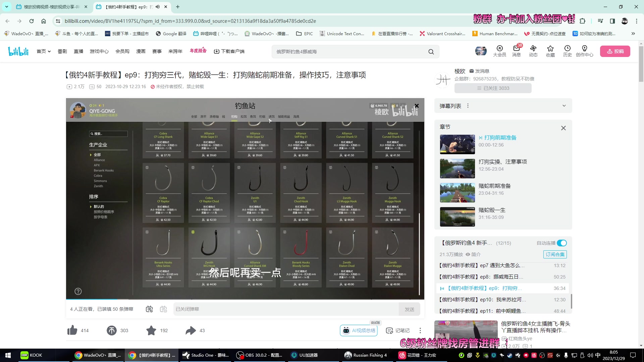
Task: Play ep8: 挪威海五日 from playlist
Action: click(x=502, y=277)
